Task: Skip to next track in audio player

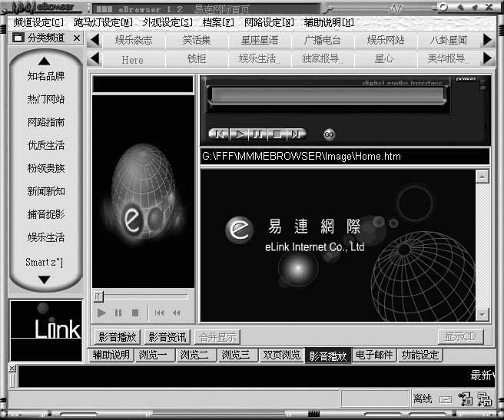Action: click(x=295, y=134)
